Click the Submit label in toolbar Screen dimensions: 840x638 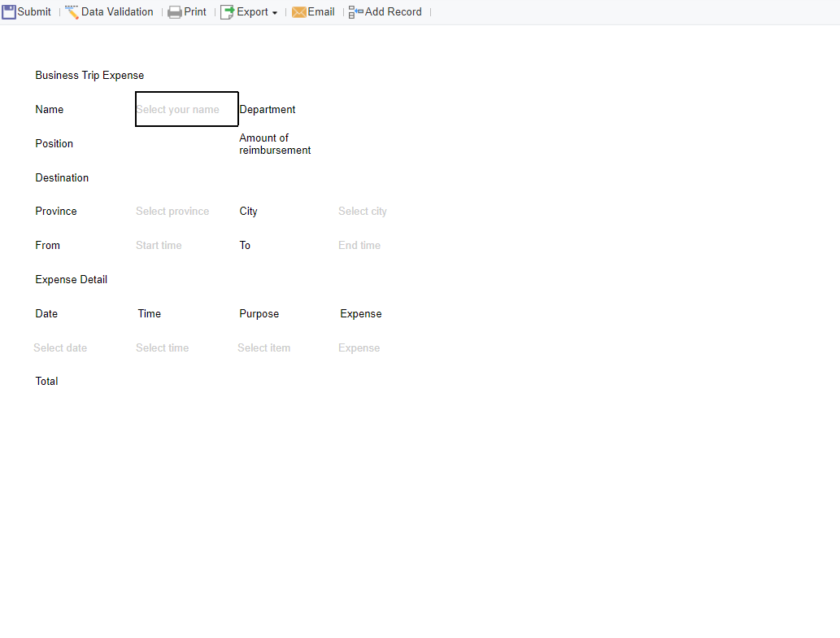click(34, 11)
